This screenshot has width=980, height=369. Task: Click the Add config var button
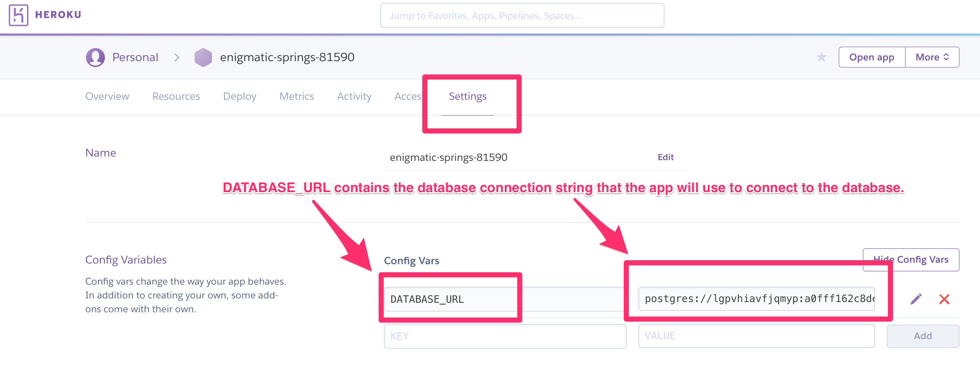pyautogui.click(x=923, y=336)
